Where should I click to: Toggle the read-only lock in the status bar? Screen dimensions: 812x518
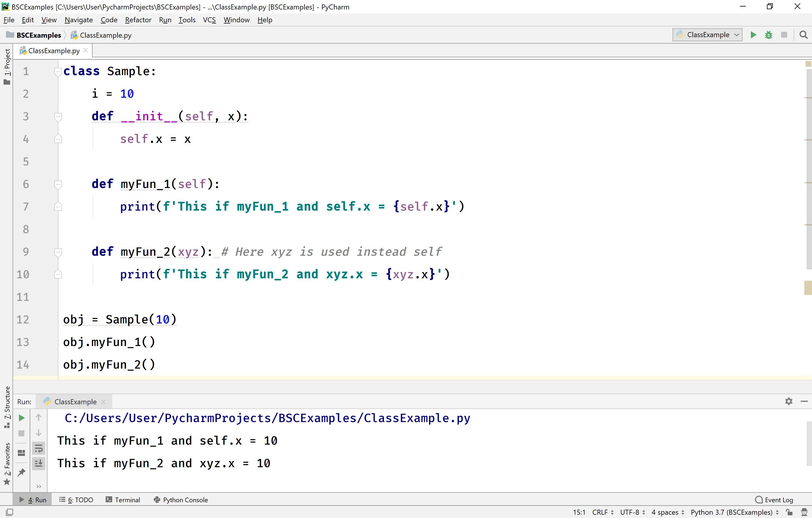pos(789,512)
